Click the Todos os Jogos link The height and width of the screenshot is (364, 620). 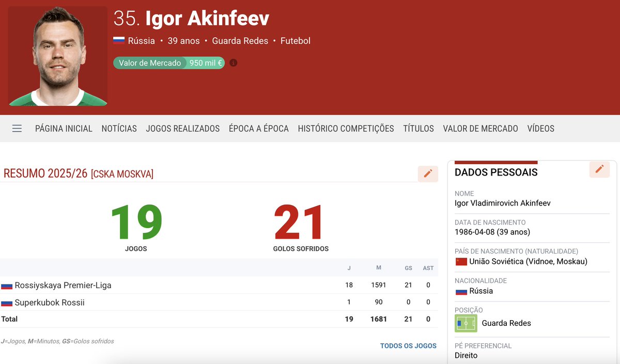[x=408, y=346]
